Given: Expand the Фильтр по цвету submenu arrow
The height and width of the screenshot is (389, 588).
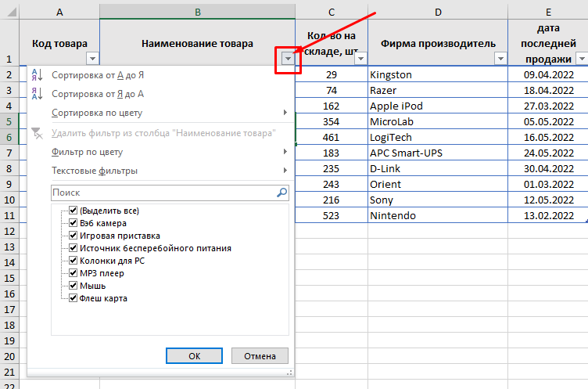Looking at the screenshot, I should point(285,151).
